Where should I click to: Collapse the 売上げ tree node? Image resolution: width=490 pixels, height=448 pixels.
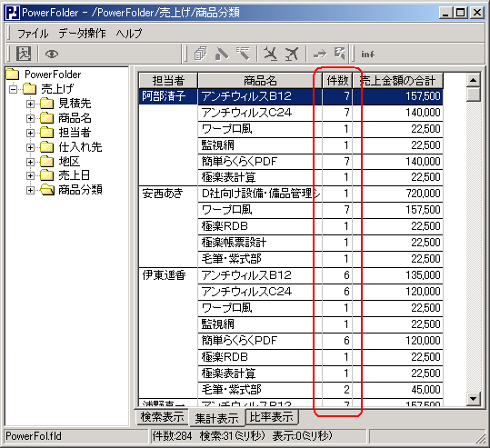click(13, 89)
